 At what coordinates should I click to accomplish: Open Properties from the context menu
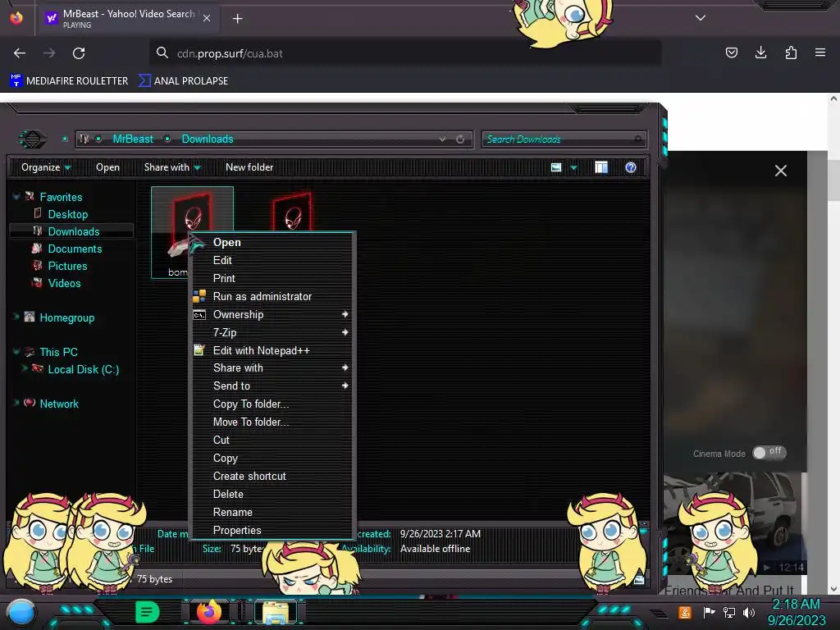273,530
